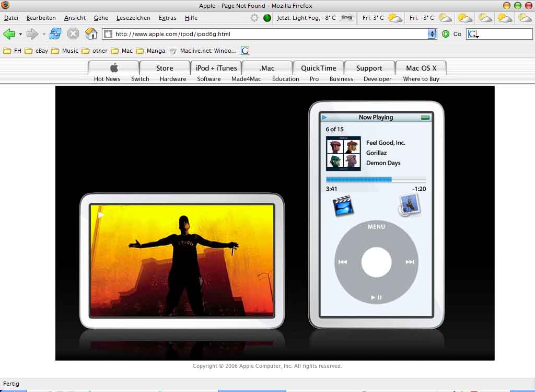This screenshot has height=392, width=535.
Task: Open the Hardware link
Action: coord(173,79)
